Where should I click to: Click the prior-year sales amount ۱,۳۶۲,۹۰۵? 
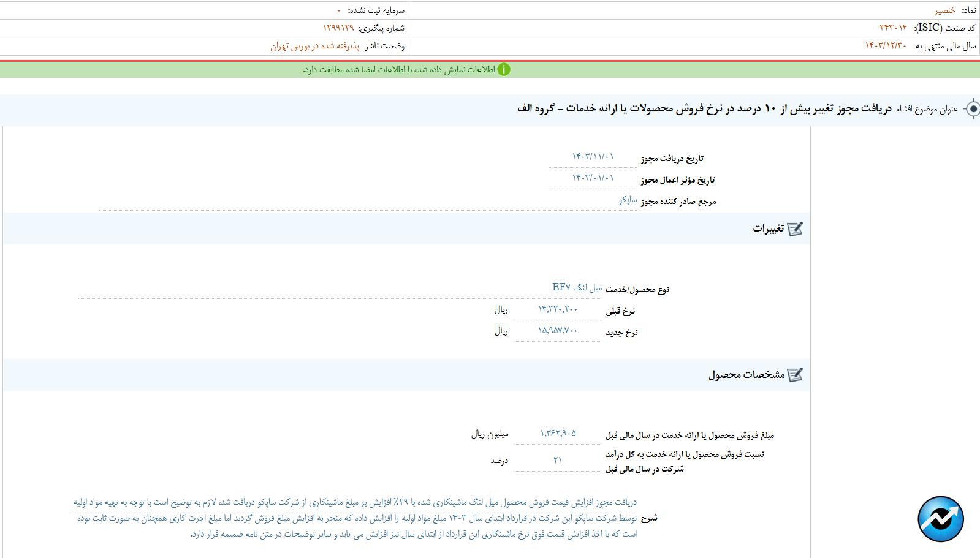(558, 434)
